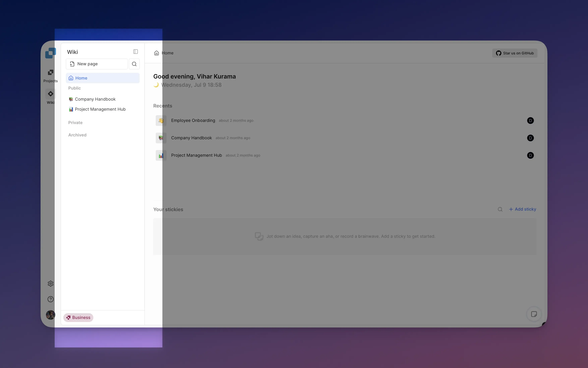Click the search pages magnifier icon
The image size is (588, 368).
pos(134,64)
